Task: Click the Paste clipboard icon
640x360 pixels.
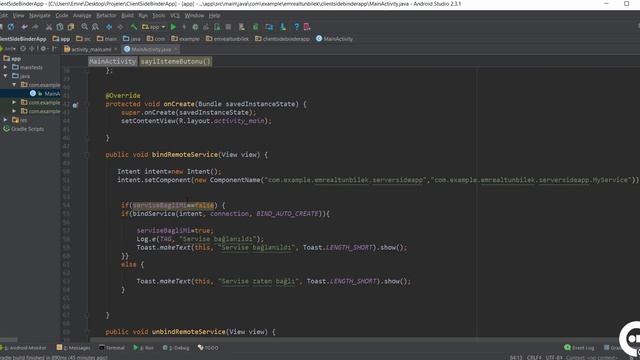Action: pos(71,27)
